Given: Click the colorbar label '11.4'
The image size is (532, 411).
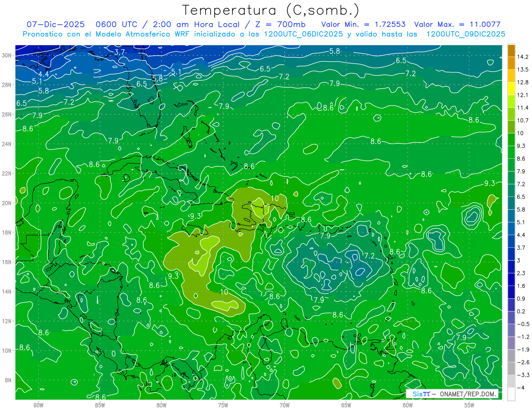Looking at the screenshot, I should (x=522, y=108).
